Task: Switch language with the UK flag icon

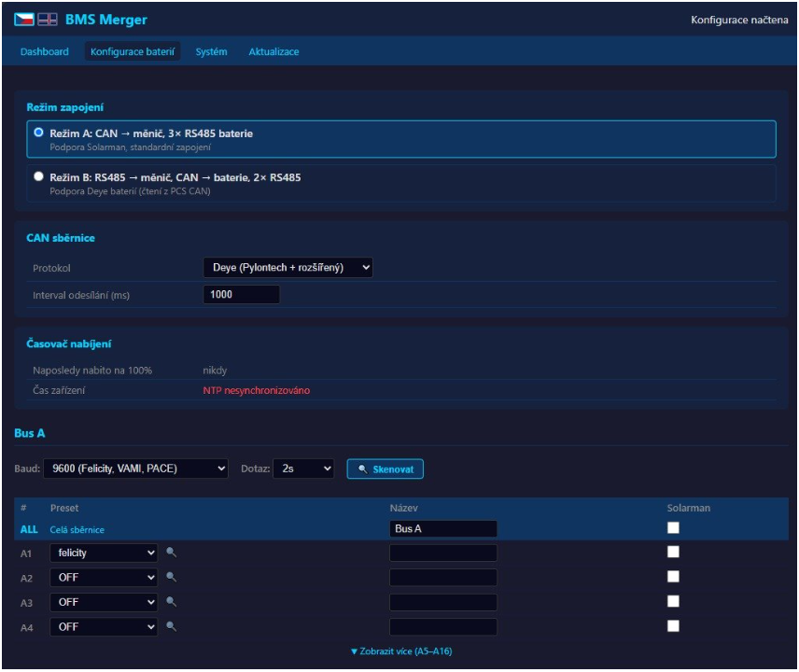Action: pyautogui.click(x=48, y=20)
